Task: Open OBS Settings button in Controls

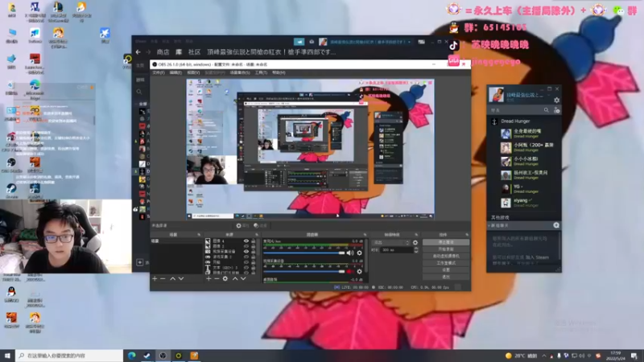Action: point(446,270)
